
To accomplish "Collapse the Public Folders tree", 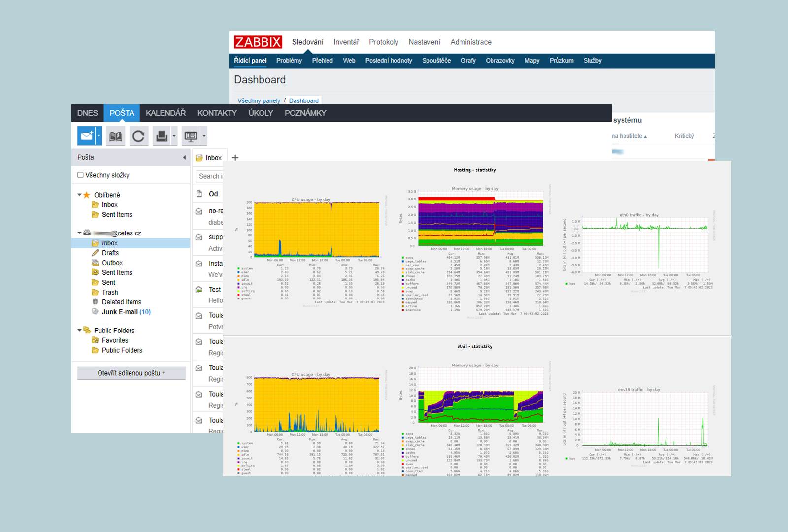I will tap(80, 331).
